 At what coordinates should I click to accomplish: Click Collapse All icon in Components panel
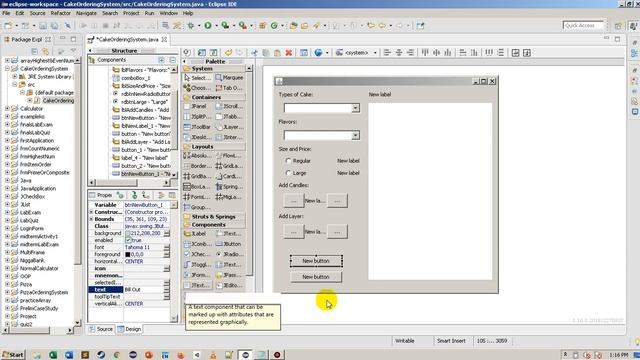173,60
